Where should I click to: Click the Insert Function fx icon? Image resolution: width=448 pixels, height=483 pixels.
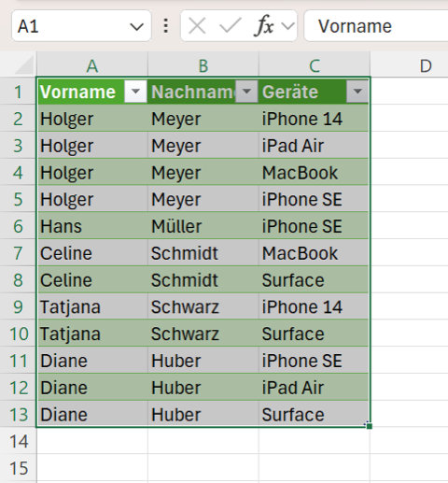pyautogui.click(x=264, y=25)
